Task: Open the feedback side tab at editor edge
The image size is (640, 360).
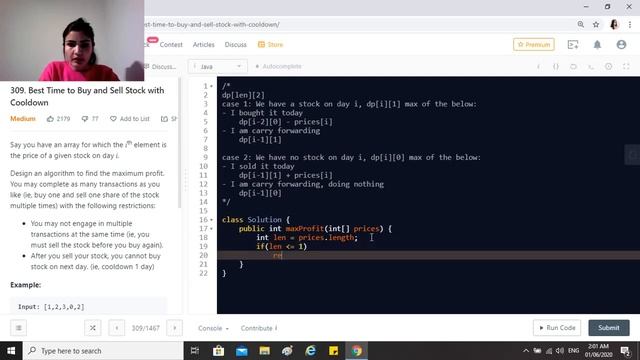Action: pyautogui.click(x=632, y=155)
